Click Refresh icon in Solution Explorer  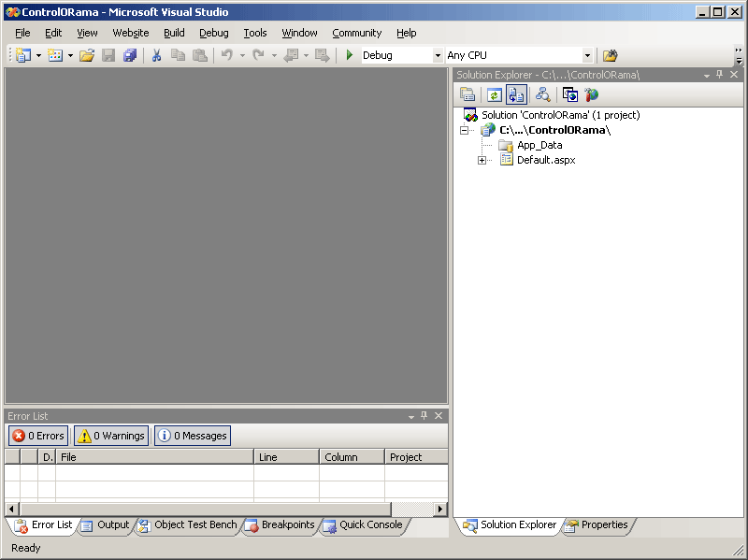(x=494, y=94)
